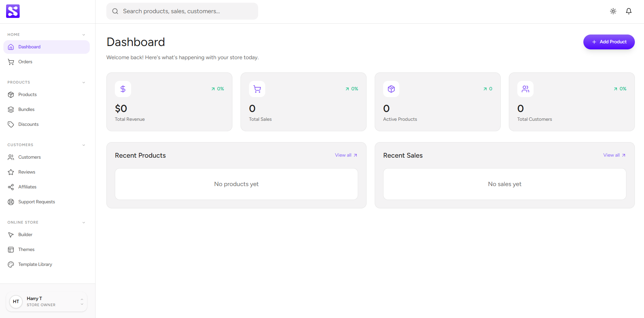Collapse the Customers sidebar section

click(x=84, y=145)
